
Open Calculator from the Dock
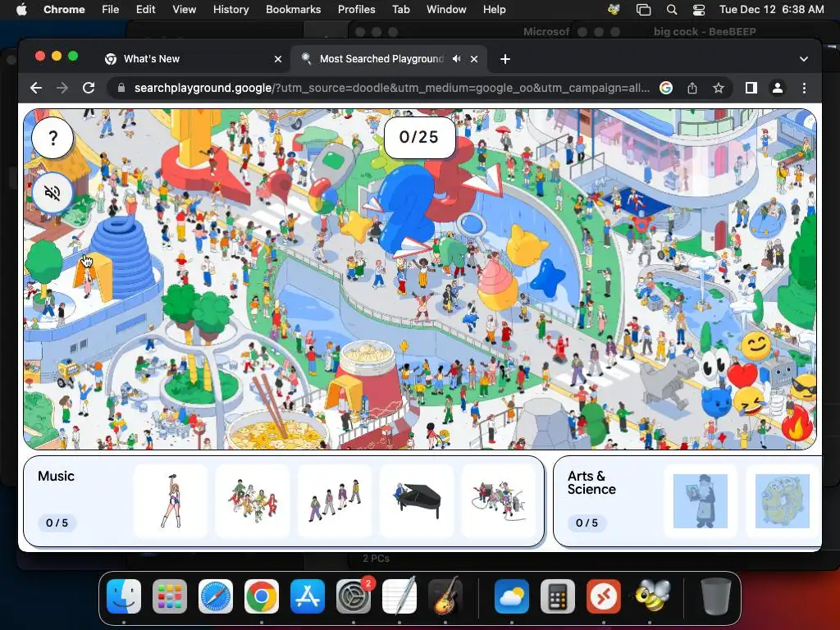558,596
